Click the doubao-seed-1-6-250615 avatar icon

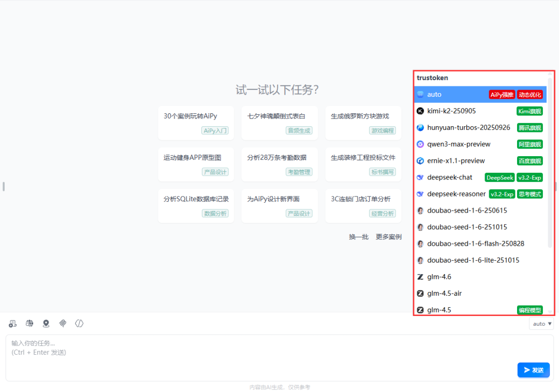coord(420,210)
